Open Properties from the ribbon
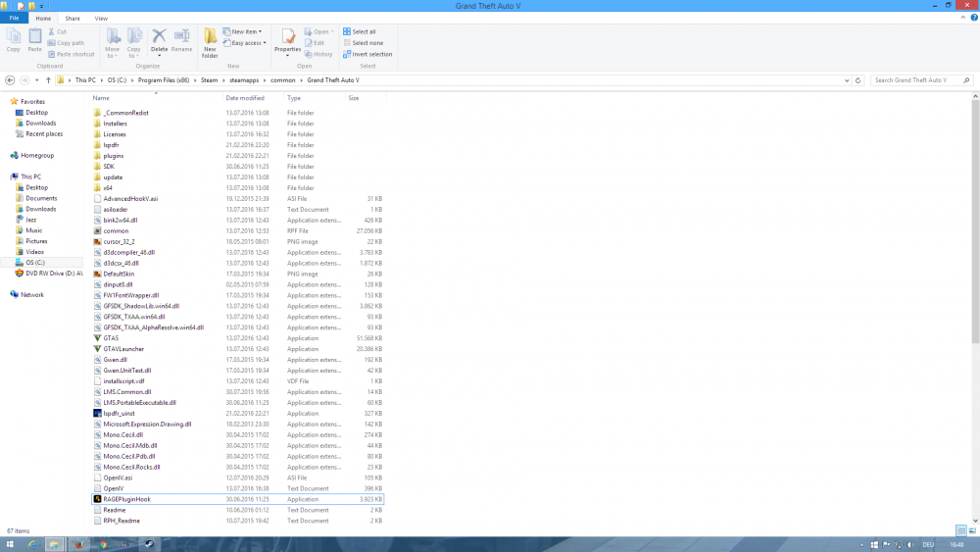The image size is (980, 552). pos(287,41)
